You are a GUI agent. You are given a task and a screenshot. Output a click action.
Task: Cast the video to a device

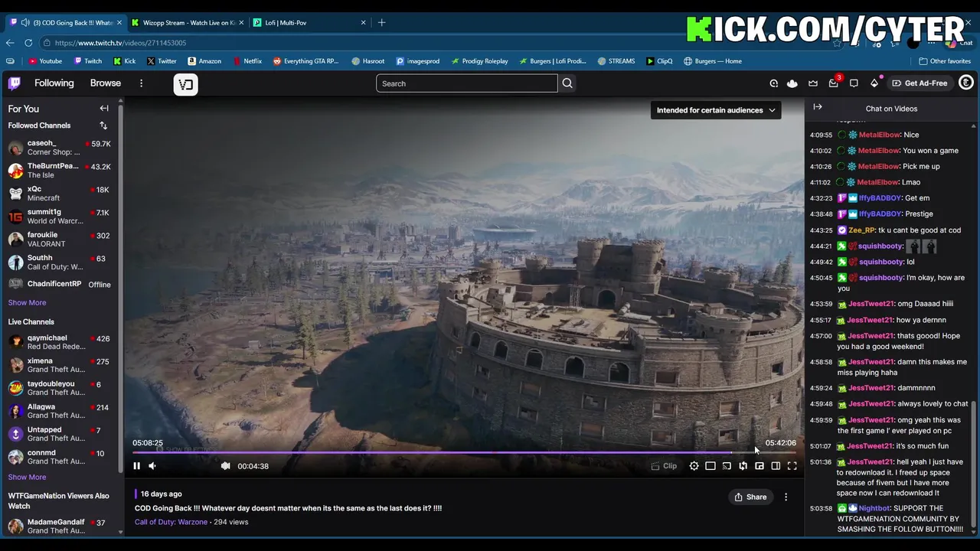coord(727,466)
